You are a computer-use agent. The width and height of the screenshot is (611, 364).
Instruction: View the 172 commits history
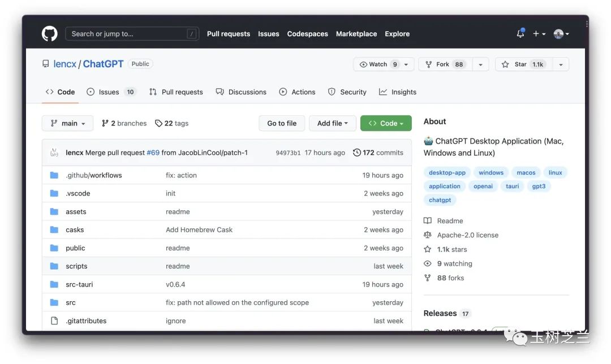(378, 153)
